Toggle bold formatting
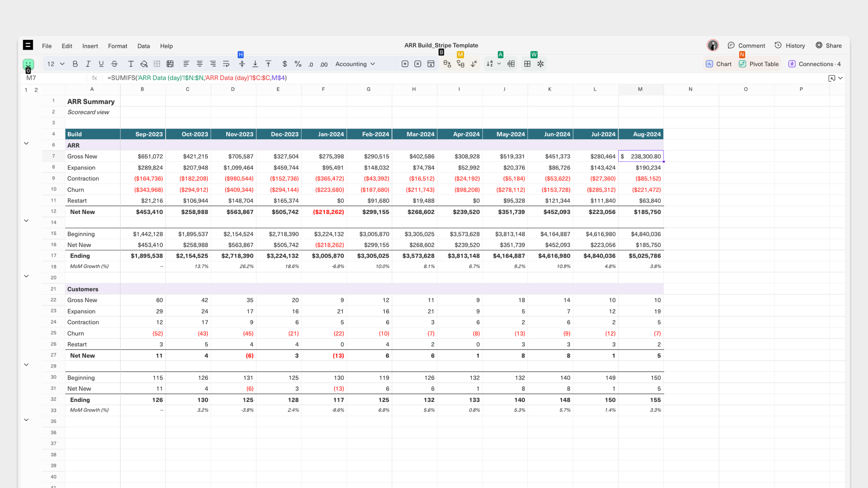This screenshot has width=868, height=488. [x=75, y=64]
